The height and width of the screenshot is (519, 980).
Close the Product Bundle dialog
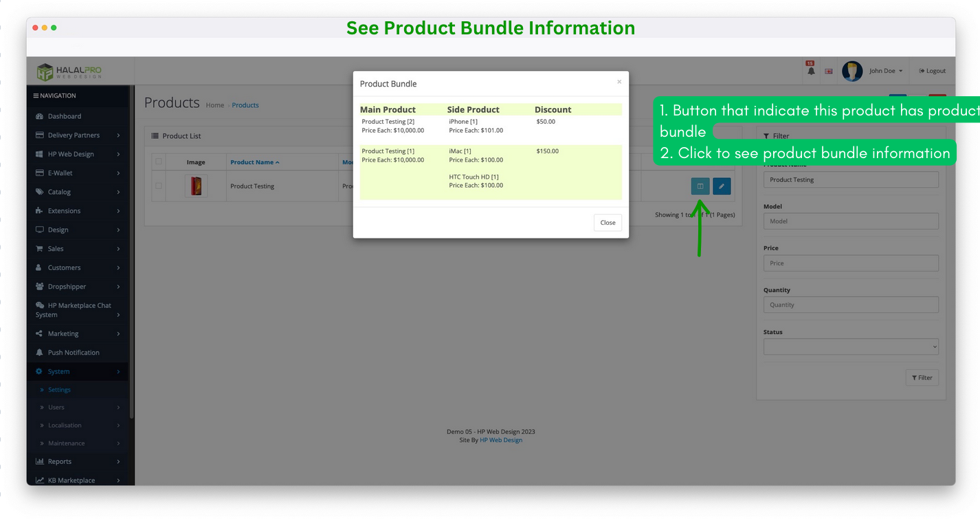coord(608,222)
